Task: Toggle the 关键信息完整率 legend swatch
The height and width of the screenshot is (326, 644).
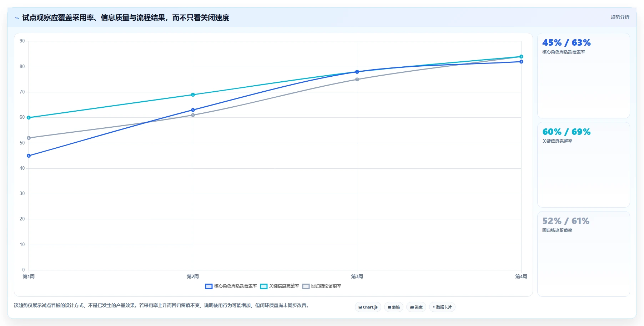Action: click(x=264, y=286)
